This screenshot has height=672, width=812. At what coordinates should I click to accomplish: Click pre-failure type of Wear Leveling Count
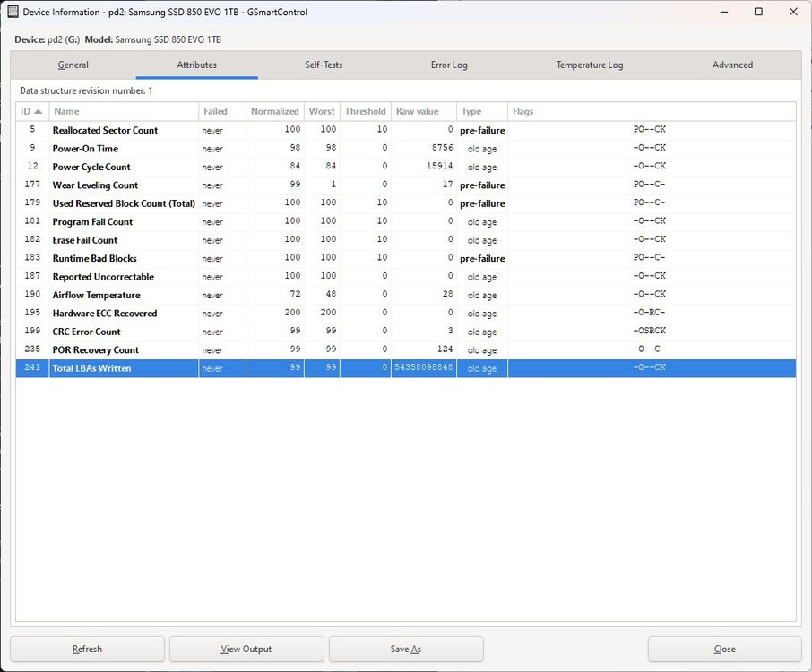coord(482,185)
